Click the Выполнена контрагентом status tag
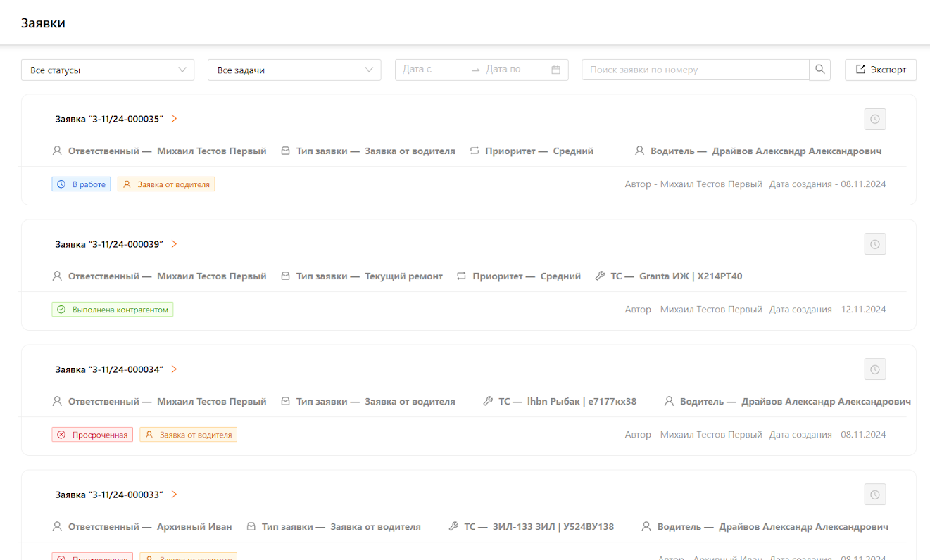This screenshot has height=560, width=930. [113, 310]
